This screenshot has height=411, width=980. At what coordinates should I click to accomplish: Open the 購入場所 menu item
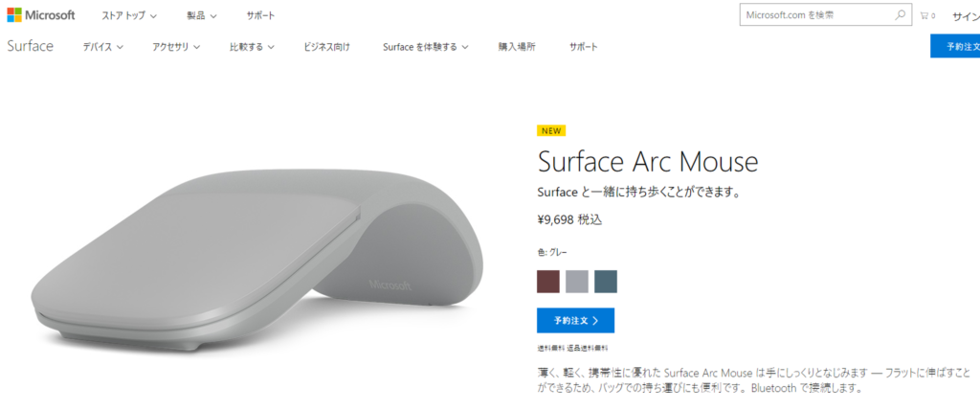click(x=517, y=47)
